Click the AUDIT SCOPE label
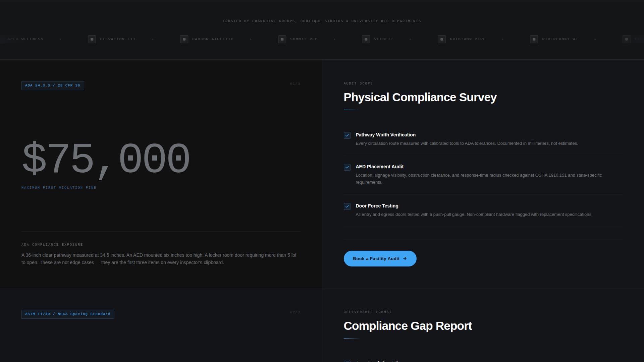The width and height of the screenshot is (644, 362). tap(358, 83)
